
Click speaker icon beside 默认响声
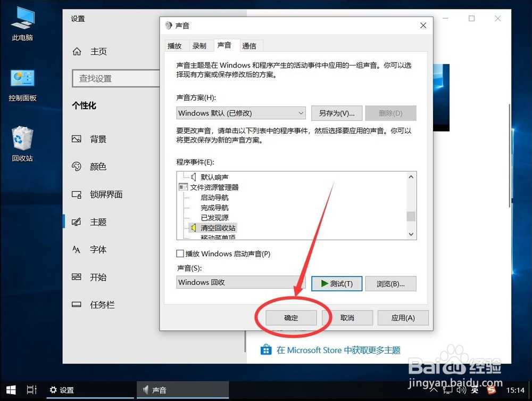pos(194,177)
